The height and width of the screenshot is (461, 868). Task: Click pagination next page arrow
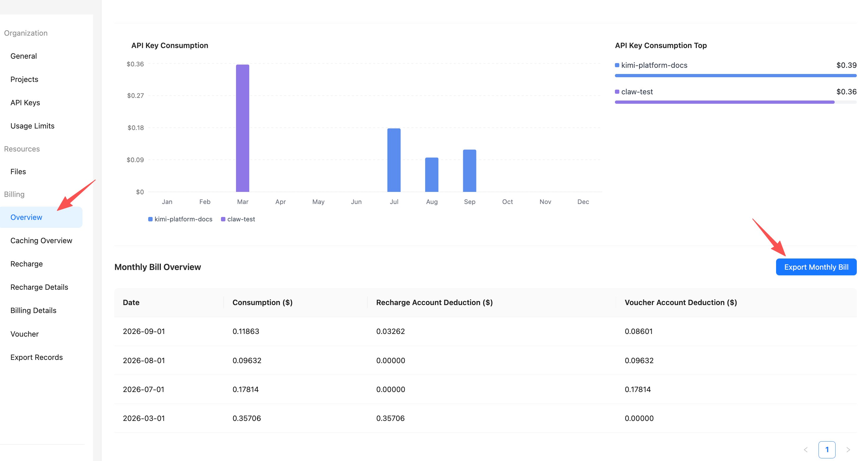coord(848,450)
